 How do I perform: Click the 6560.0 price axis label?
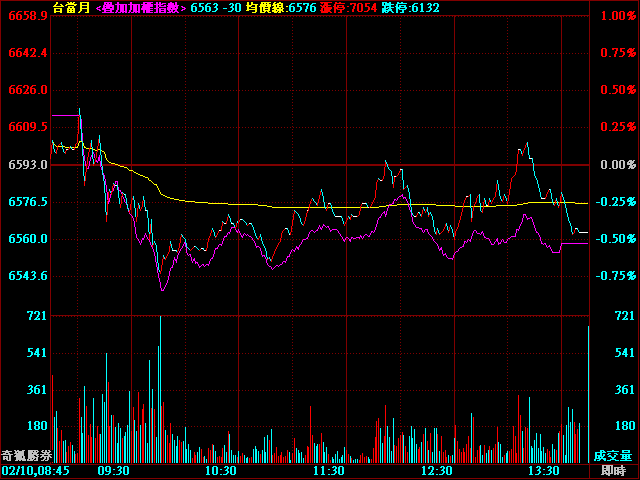[28, 239]
